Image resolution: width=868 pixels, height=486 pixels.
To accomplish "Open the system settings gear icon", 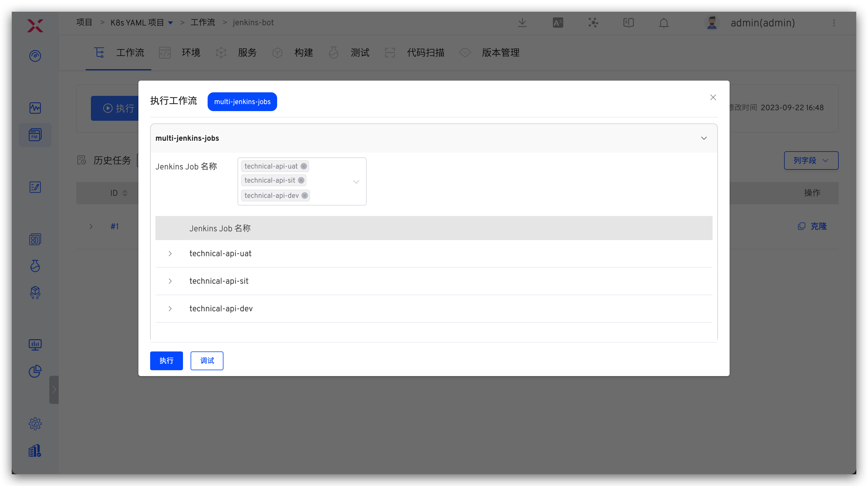I will [x=35, y=423].
